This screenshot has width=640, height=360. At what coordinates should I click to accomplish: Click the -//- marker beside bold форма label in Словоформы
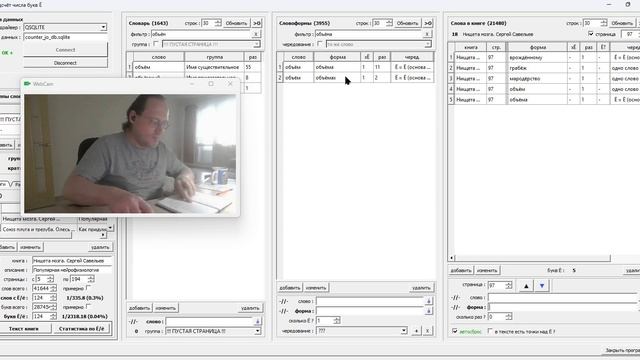[284, 311]
